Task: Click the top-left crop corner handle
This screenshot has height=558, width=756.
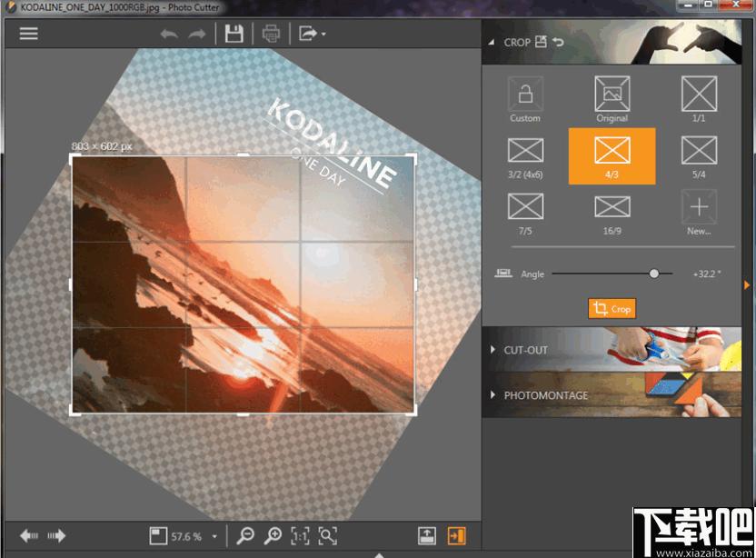Action: [73, 156]
